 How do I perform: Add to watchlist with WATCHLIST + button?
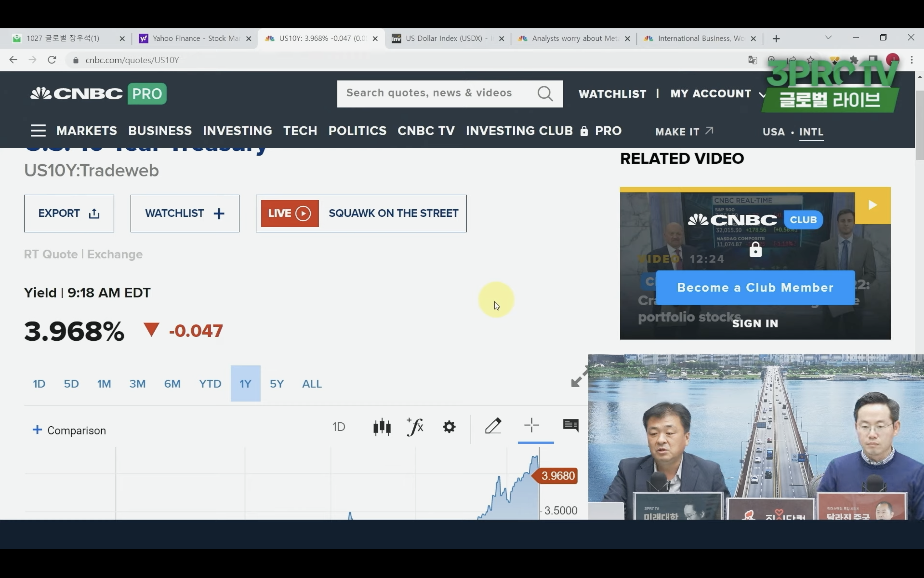[185, 213]
